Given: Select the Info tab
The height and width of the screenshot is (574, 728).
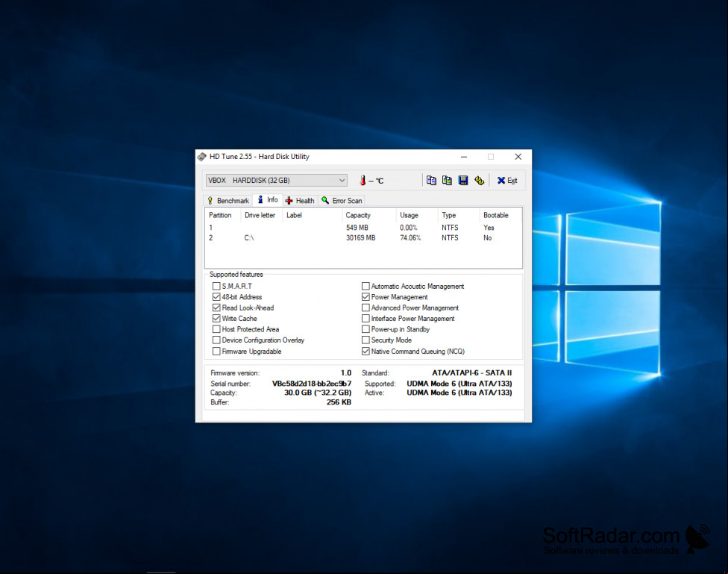Looking at the screenshot, I should click(268, 200).
